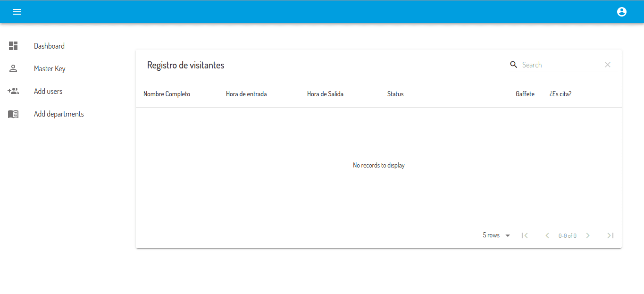Go to next page of table
644x294 pixels.
[x=588, y=235]
